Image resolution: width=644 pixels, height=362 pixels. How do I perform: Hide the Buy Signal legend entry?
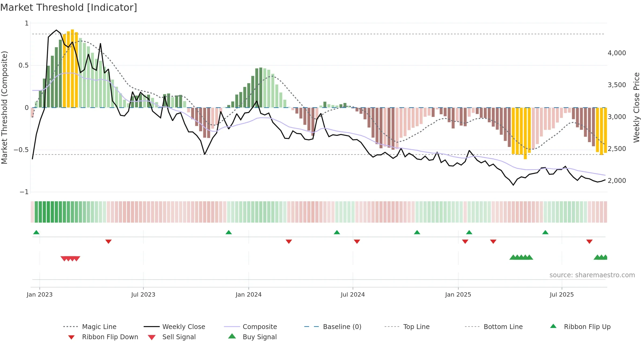point(252,337)
